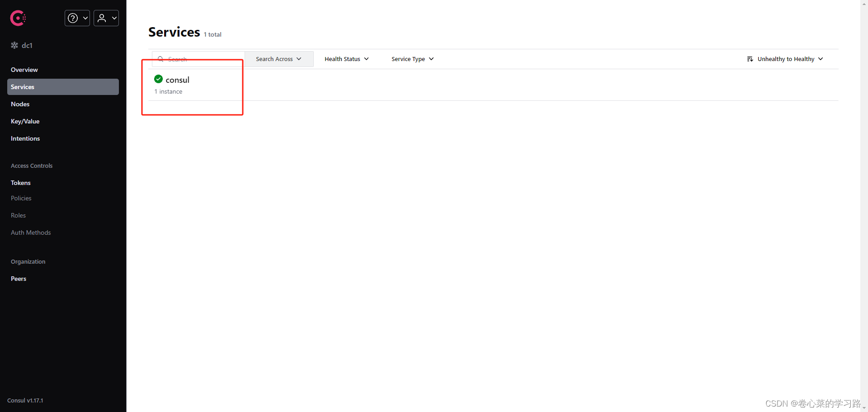The height and width of the screenshot is (412, 868).
Task: Open the consul service details
Action: click(x=178, y=80)
